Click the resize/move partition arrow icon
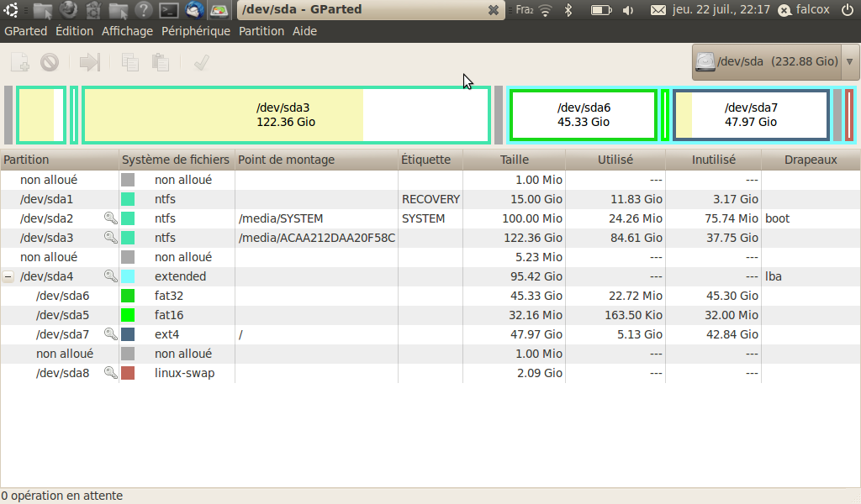861x504 pixels. [89, 62]
